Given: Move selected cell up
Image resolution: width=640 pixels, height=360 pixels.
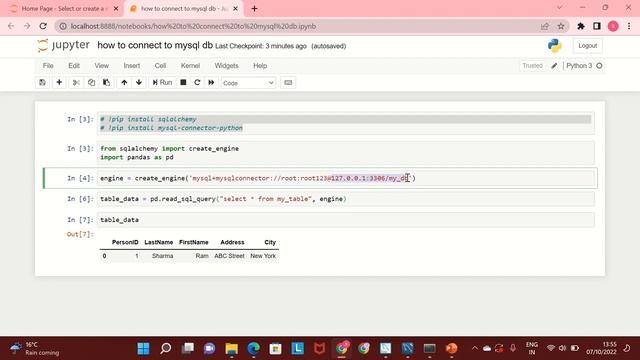Looking at the screenshot, I should point(124,82).
